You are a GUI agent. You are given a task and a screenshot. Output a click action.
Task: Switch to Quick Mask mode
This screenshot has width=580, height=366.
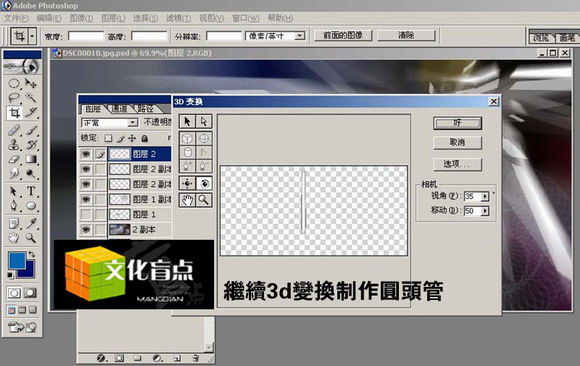[x=30, y=293]
